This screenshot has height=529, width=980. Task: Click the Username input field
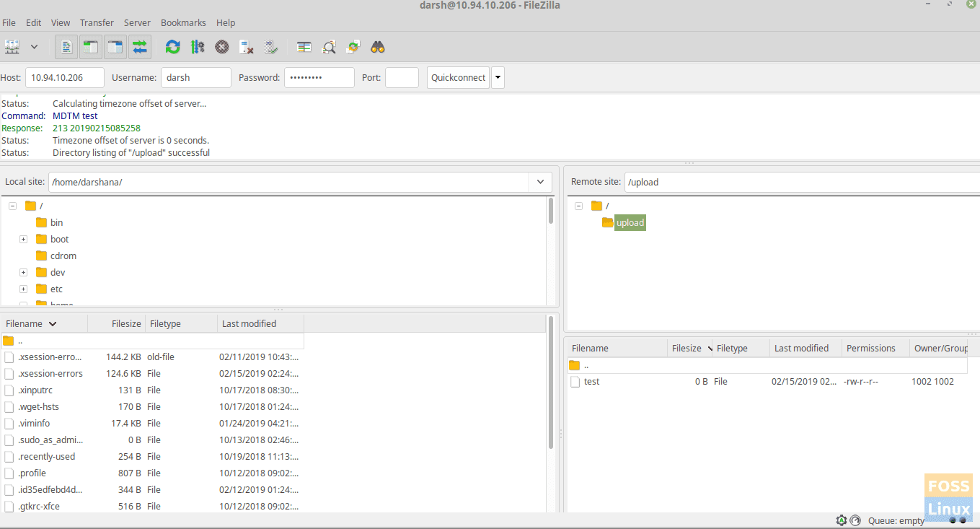196,77
